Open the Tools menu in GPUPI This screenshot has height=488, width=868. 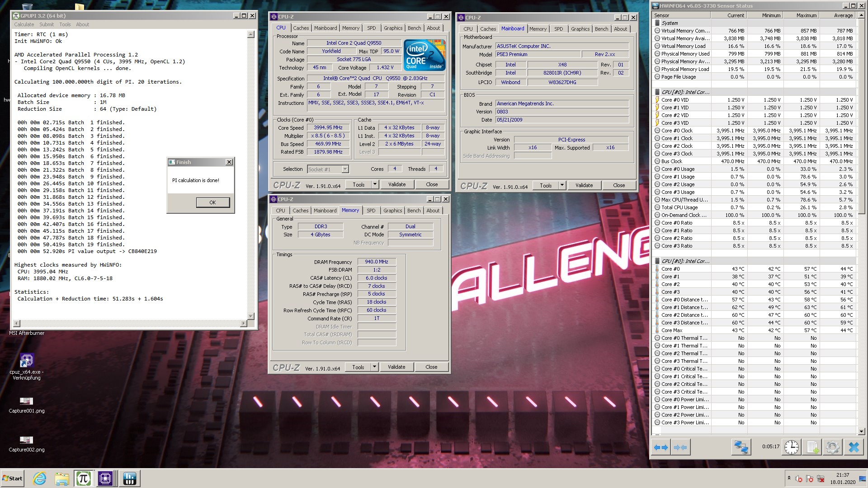coord(65,24)
